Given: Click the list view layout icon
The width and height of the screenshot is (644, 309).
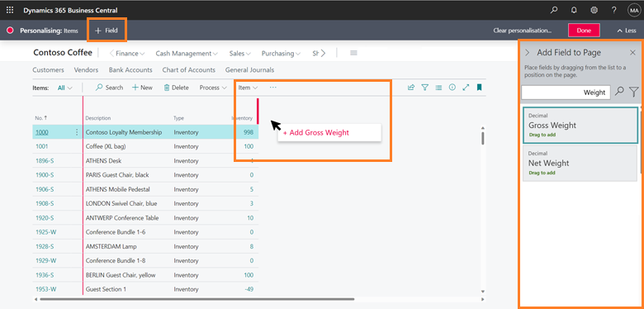Looking at the screenshot, I should (x=438, y=87).
